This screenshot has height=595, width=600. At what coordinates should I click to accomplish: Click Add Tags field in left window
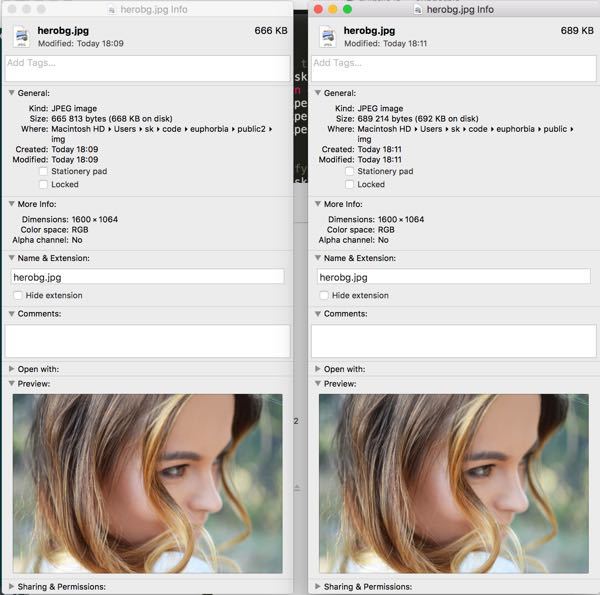[147, 68]
